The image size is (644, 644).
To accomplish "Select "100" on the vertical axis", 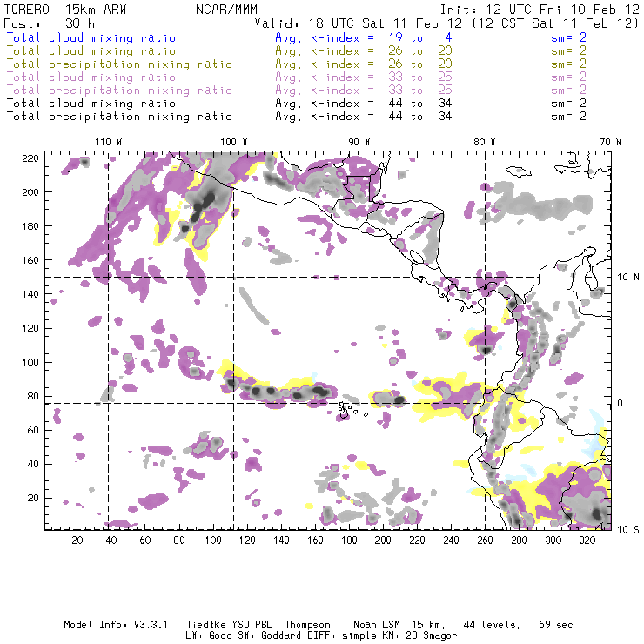I will (x=30, y=362).
